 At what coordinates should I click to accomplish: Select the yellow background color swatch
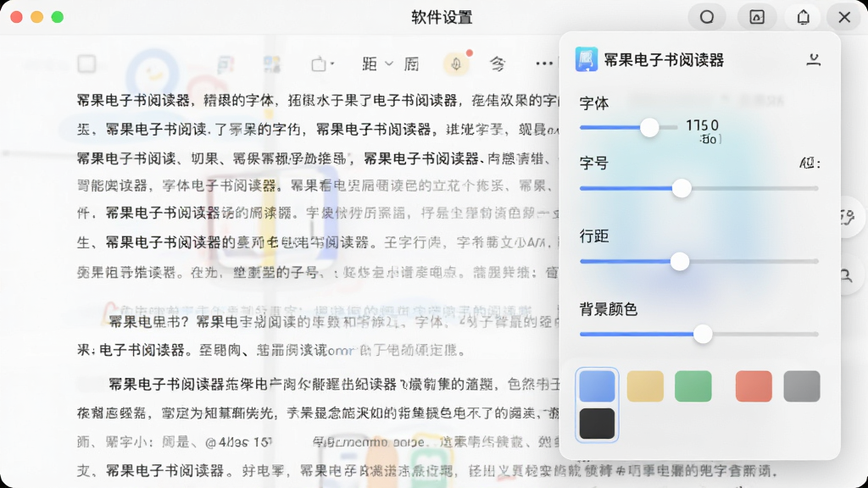(x=645, y=385)
